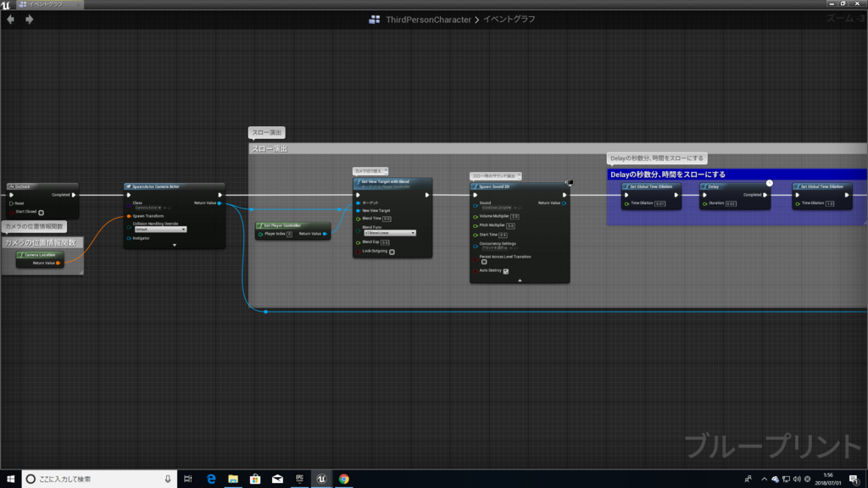The width and height of the screenshot is (868, 488).
Task: Click the taskbar search box
Action: point(100,480)
